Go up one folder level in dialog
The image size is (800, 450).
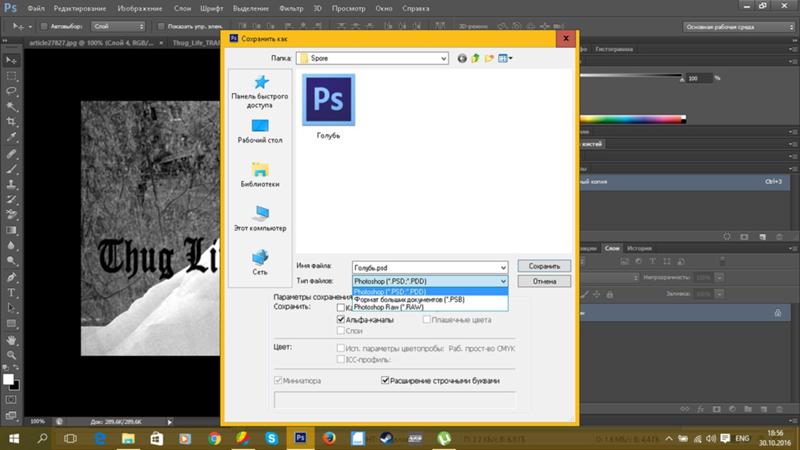coord(476,58)
